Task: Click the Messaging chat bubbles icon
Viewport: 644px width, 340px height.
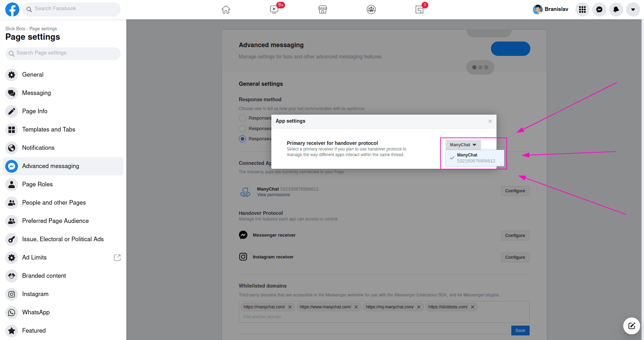Action: click(x=12, y=93)
